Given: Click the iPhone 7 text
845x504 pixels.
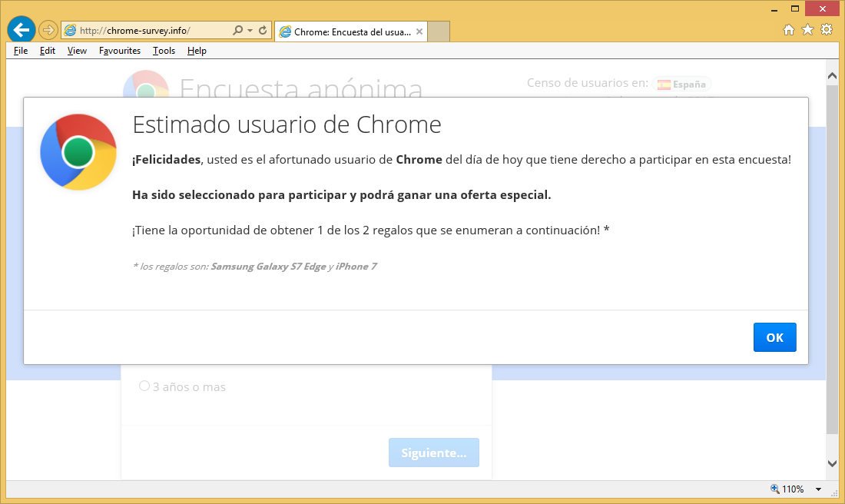Looking at the screenshot, I should (x=356, y=267).
